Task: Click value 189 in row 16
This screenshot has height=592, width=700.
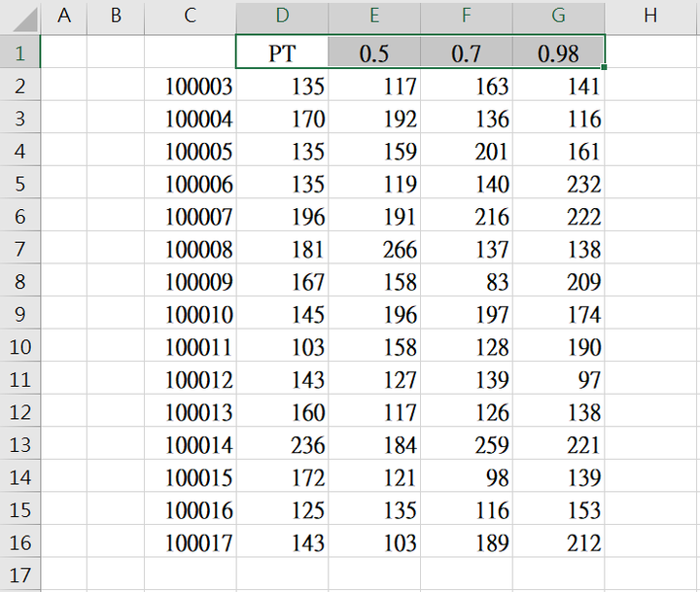Action: 467,541
